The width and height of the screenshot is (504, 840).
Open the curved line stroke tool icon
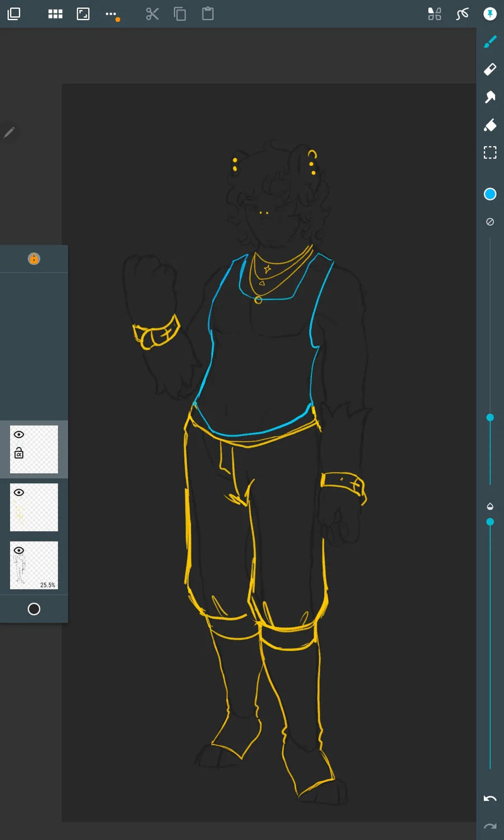tap(462, 14)
